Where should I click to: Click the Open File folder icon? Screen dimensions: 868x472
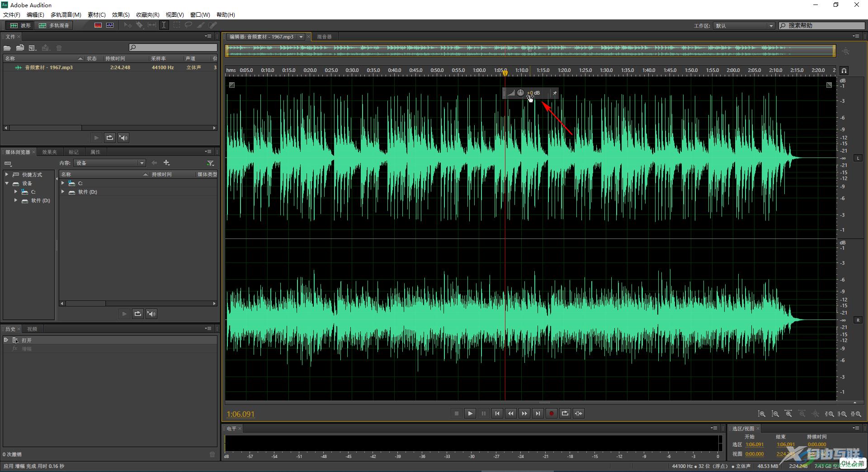pyautogui.click(x=7, y=48)
